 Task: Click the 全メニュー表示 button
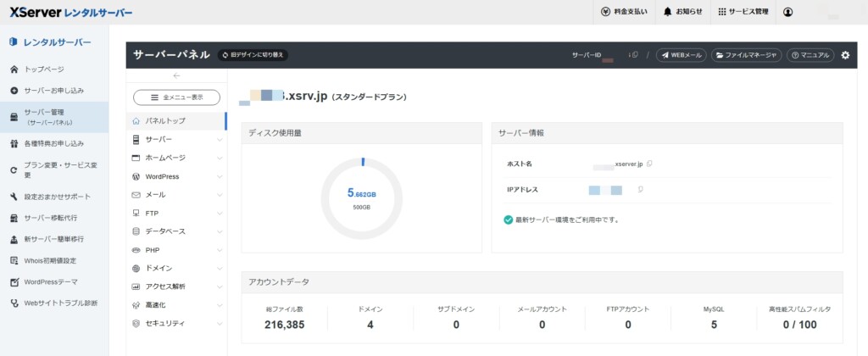click(x=176, y=97)
